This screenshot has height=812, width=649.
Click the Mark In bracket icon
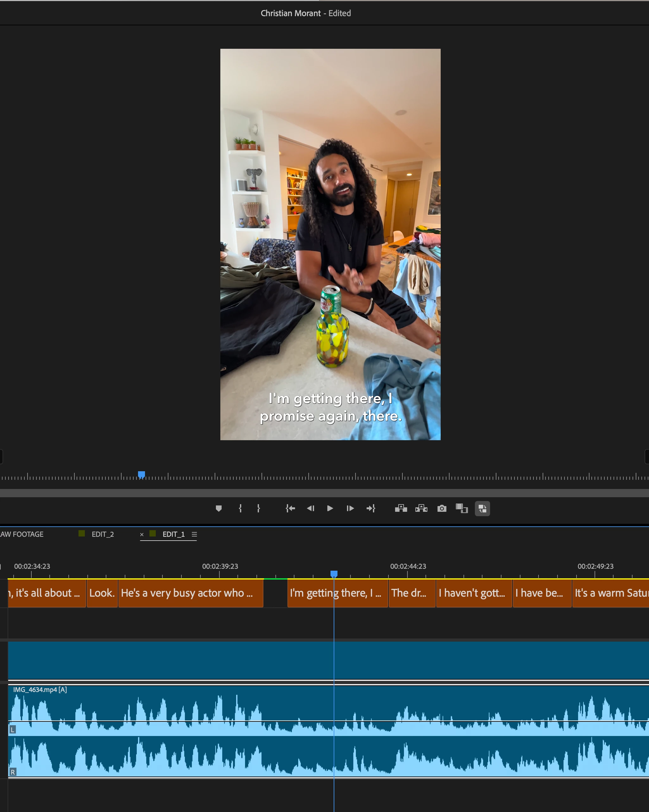pyautogui.click(x=240, y=508)
